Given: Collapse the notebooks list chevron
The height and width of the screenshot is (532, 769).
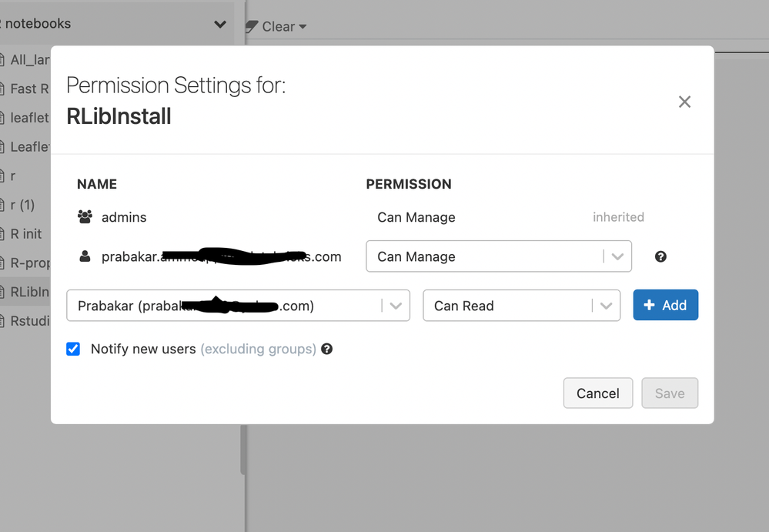Looking at the screenshot, I should [x=220, y=25].
